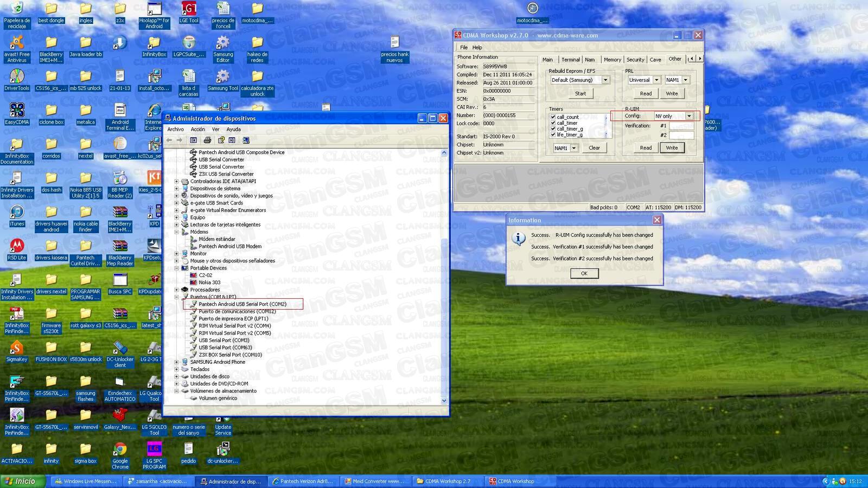Image resolution: width=868 pixels, height=488 pixels.
Task: Collapse Módems tree node
Action: click(176, 232)
